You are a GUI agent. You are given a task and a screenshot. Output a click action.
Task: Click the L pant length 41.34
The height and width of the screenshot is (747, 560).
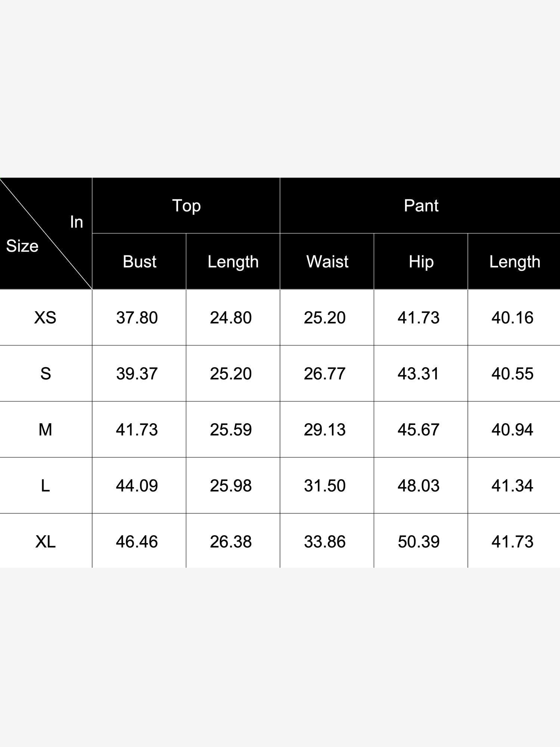point(513,486)
